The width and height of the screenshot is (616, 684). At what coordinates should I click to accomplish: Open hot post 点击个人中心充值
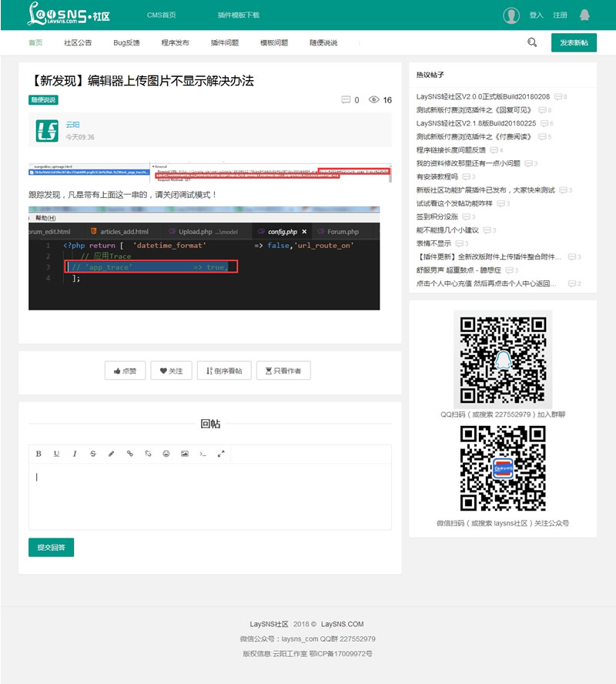tap(487, 283)
